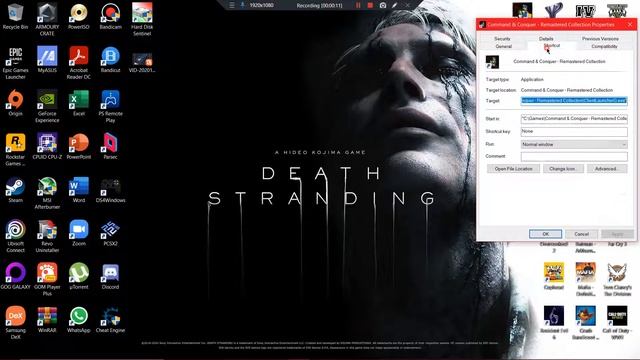Open the Run Normal window dropdown
640x360 pixels.
tap(574, 144)
